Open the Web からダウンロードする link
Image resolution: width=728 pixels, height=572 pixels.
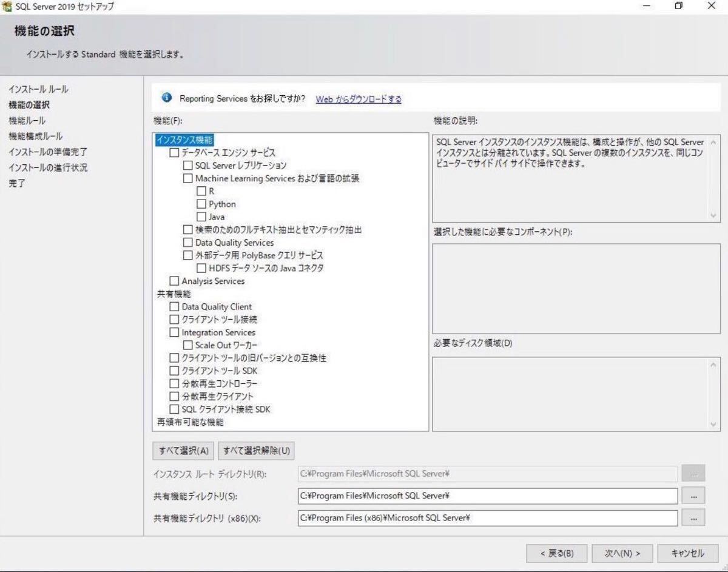pyautogui.click(x=359, y=99)
